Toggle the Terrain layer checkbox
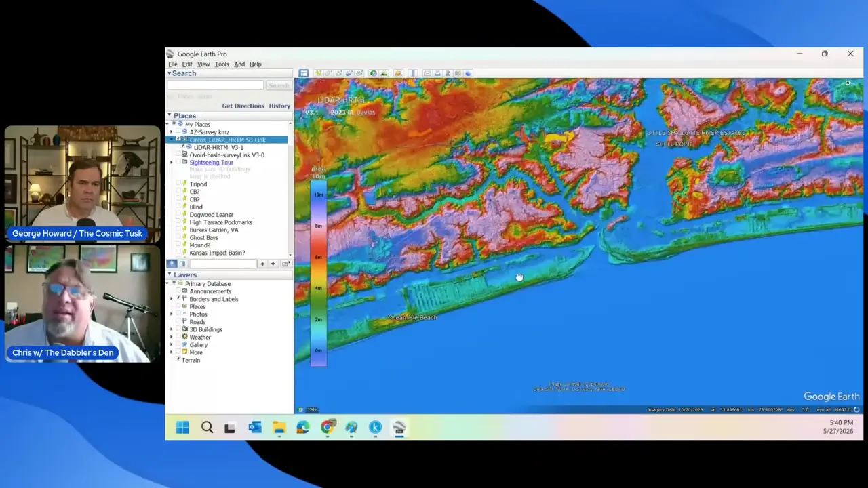 [x=178, y=360]
